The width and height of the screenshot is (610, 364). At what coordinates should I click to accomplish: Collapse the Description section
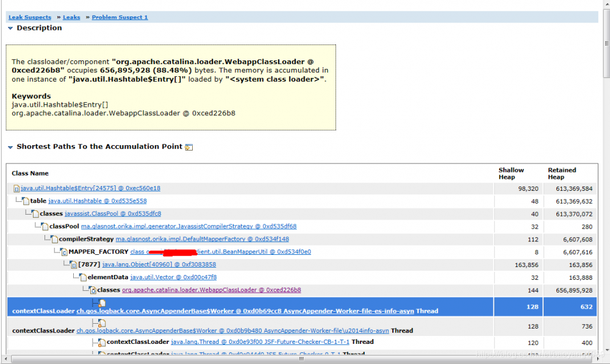pos(10,28)
